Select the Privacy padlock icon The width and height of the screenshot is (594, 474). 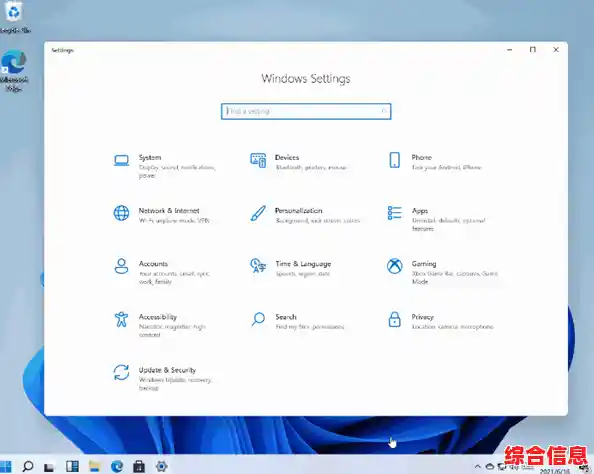click(394, 319)
